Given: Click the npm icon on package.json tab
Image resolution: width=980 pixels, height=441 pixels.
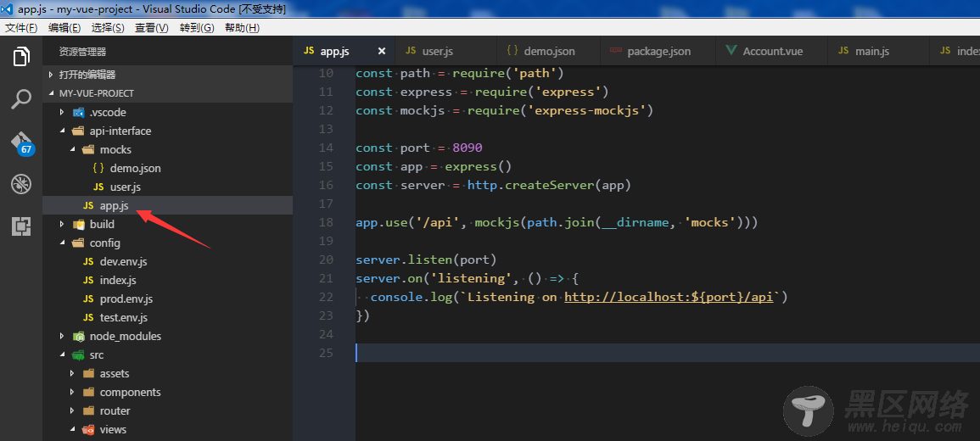Looking at the screenshot, I should 616,51.
